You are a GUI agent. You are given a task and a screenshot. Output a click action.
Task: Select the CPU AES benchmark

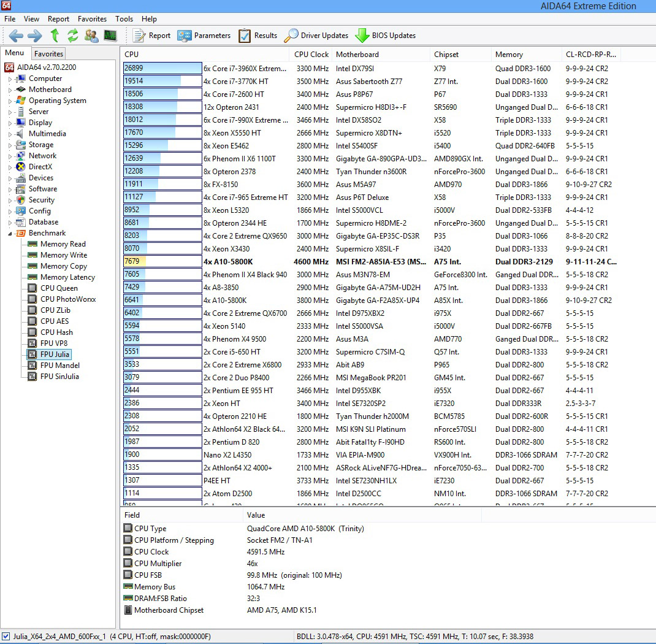(x=48, y=321)
